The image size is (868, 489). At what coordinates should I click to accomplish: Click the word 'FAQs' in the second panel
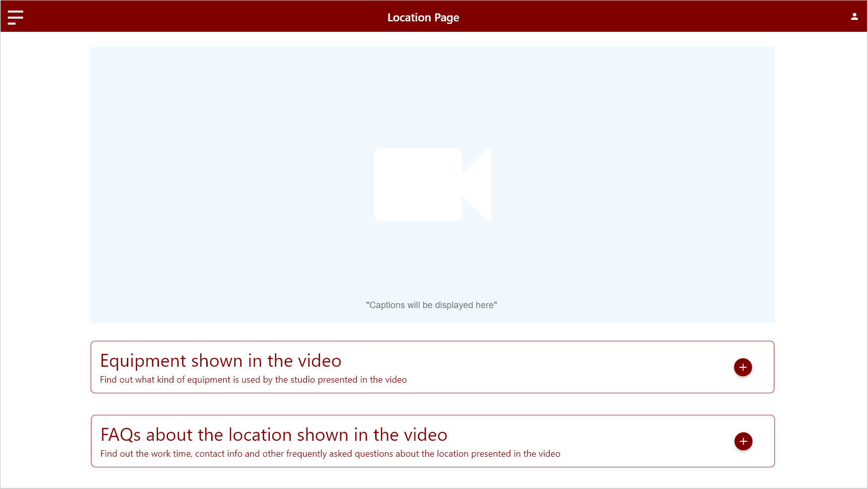pos(121,435)
